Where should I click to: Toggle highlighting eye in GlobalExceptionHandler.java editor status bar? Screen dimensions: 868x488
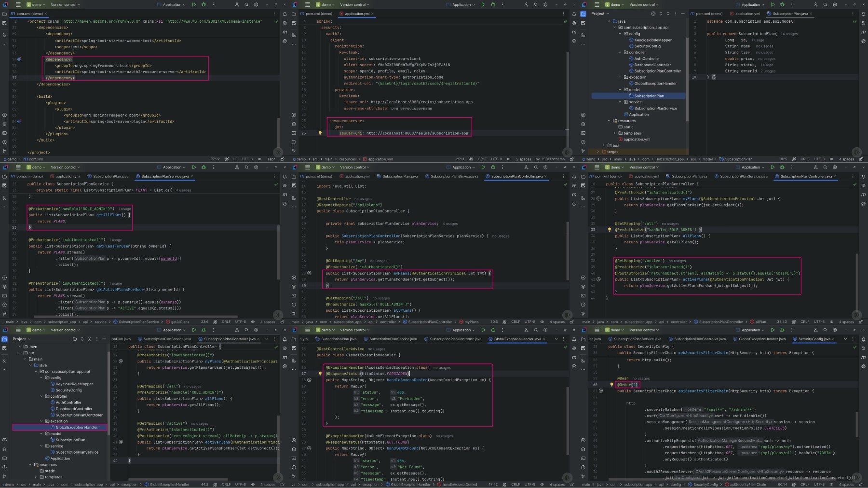[x=542, y=484]
